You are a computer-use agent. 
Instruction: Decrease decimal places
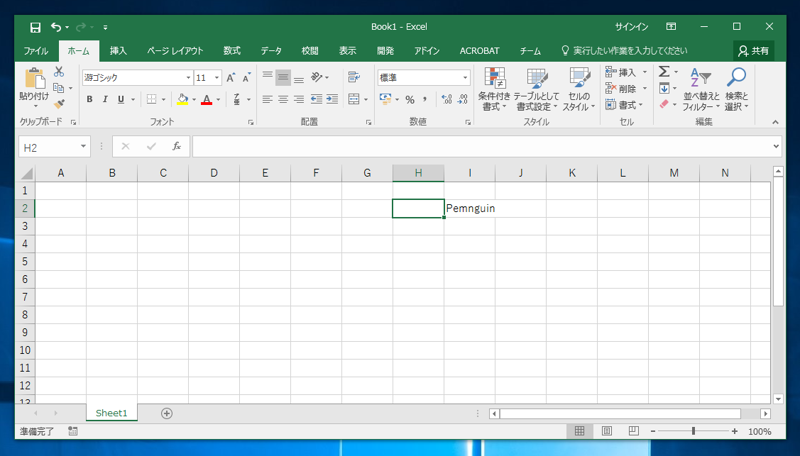click(x=462, y=99)
